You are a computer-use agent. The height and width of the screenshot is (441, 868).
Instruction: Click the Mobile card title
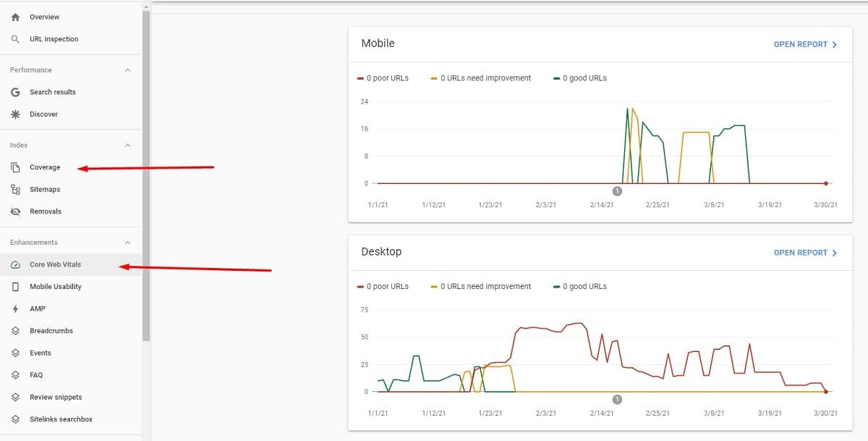point(378,43)
